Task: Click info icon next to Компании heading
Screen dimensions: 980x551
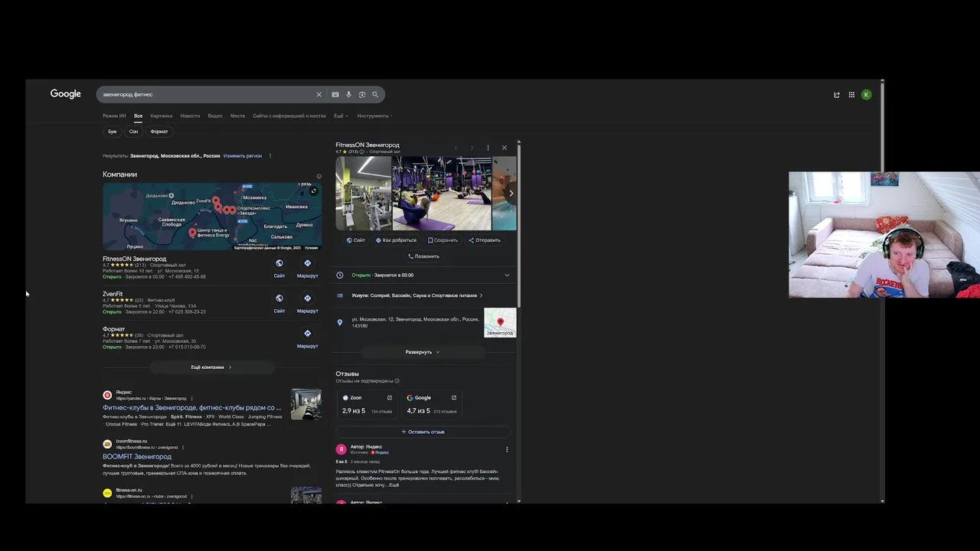Action: pyautogui.click(x=319, y=176)
